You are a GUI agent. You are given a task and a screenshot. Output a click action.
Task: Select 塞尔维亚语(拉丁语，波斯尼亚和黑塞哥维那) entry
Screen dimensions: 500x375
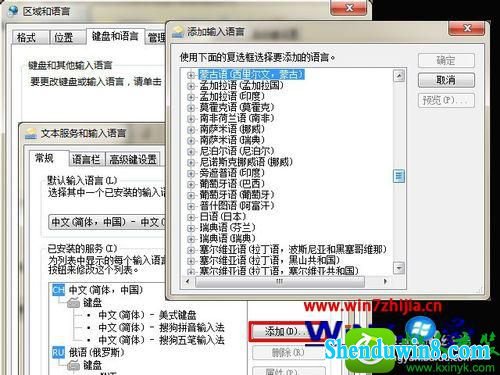coord(293,250)
